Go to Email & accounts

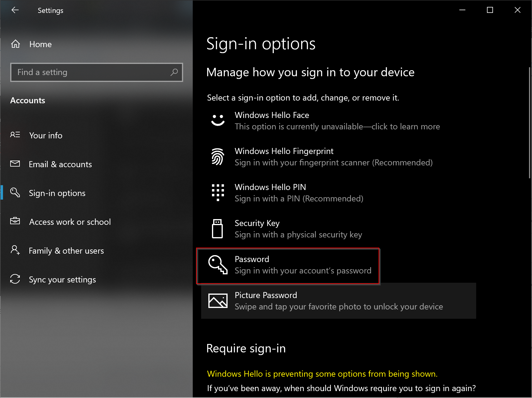(96, 164)
